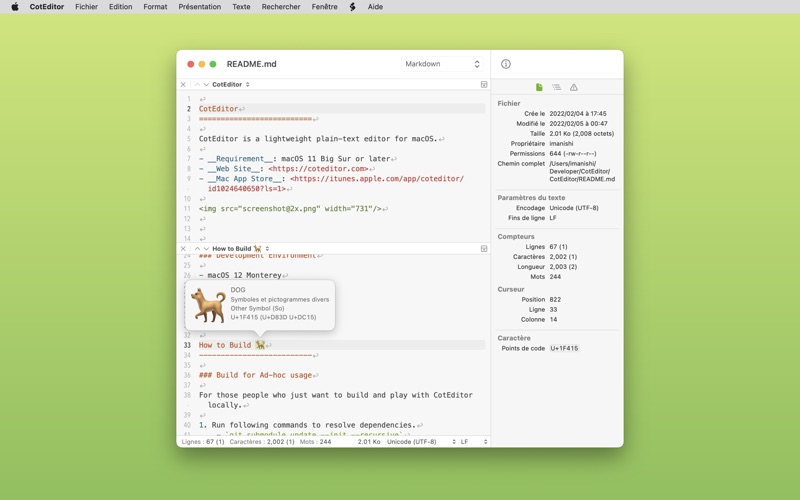Open the LF line endings popup in status bar
This screenshot has height=500, width=800.
click(474, 442)
